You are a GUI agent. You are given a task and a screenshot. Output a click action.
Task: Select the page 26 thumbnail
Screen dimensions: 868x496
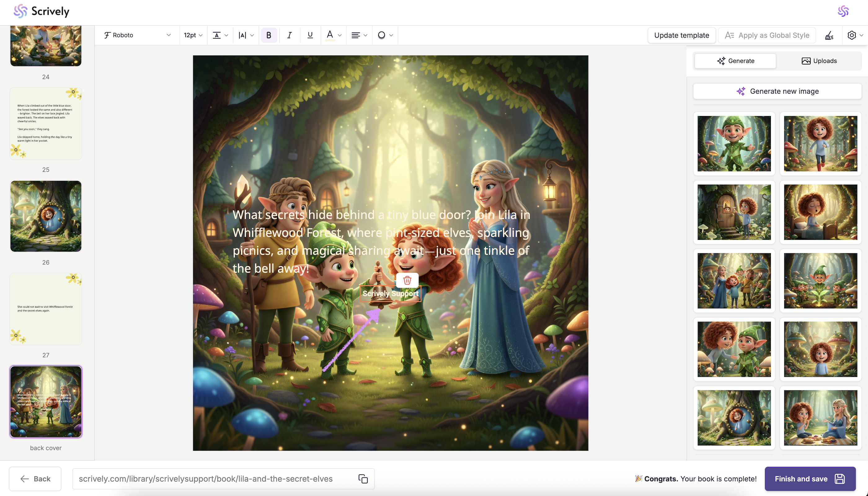coord(46,216)
